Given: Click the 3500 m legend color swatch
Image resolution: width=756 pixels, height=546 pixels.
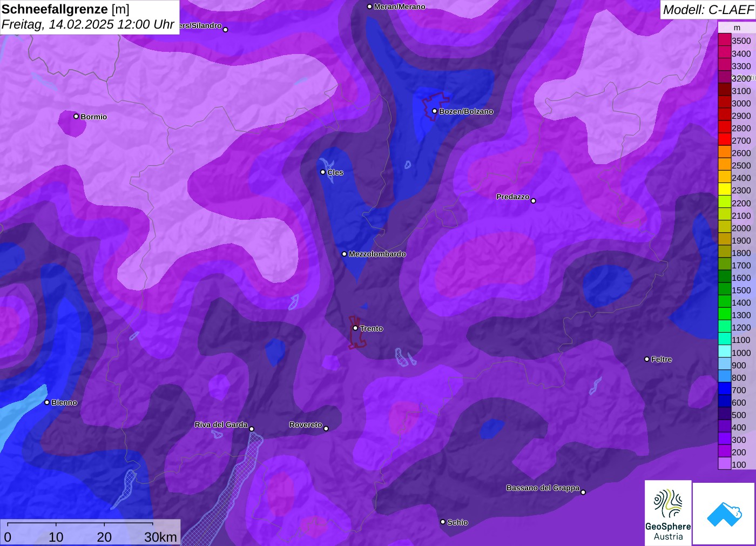Looking at the screenshot, I should (x=725, y=41).
